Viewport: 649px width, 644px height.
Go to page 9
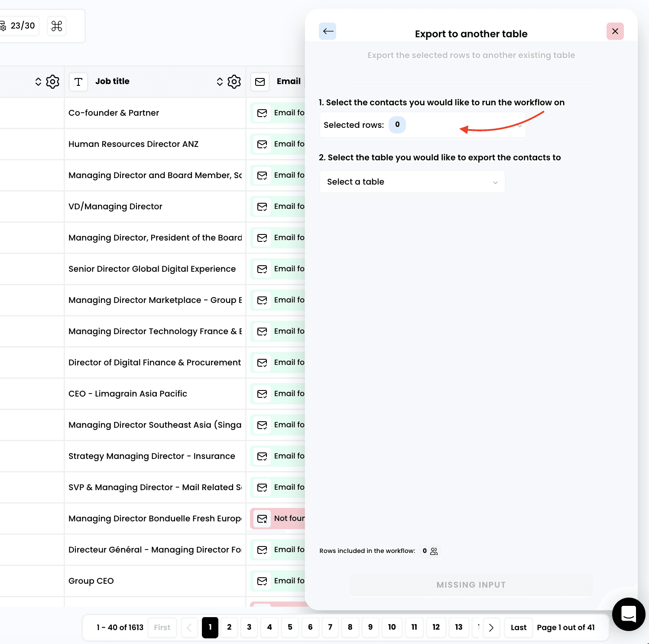pyautogui.click(x=370, y=628)
